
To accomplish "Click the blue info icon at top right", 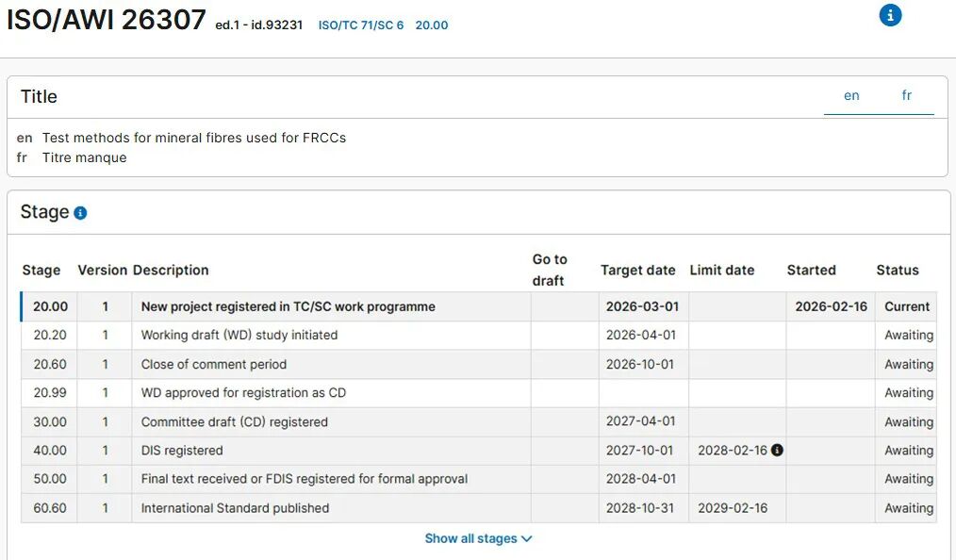I will point(890,15).
